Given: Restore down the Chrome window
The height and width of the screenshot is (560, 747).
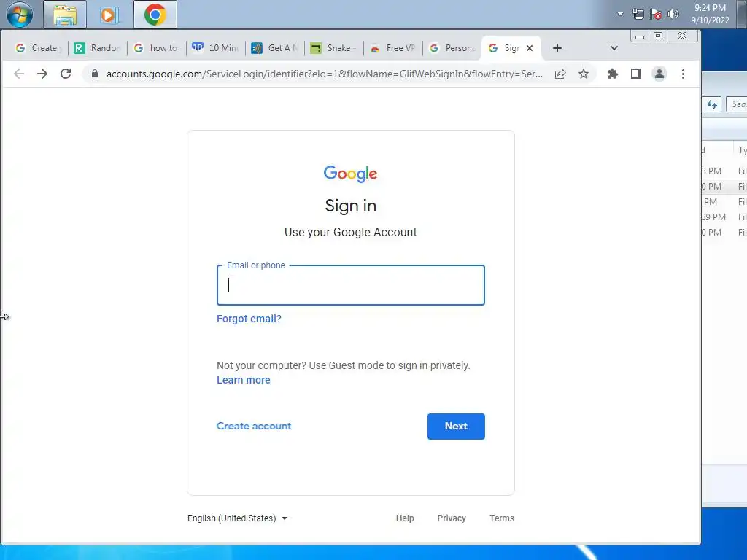Looking at the screenshot, I should click(x=658, y=36).
